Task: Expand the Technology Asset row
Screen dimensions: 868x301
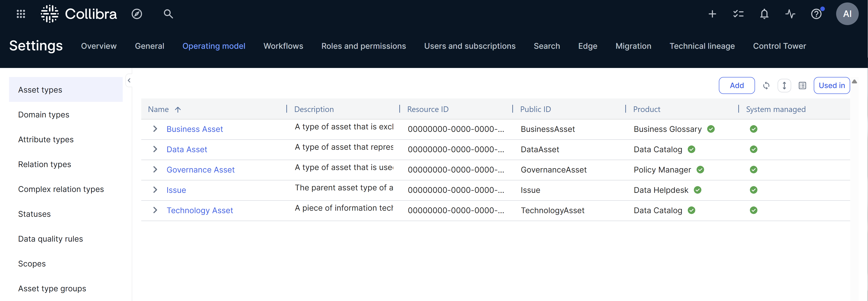Action: coord(155,210)
